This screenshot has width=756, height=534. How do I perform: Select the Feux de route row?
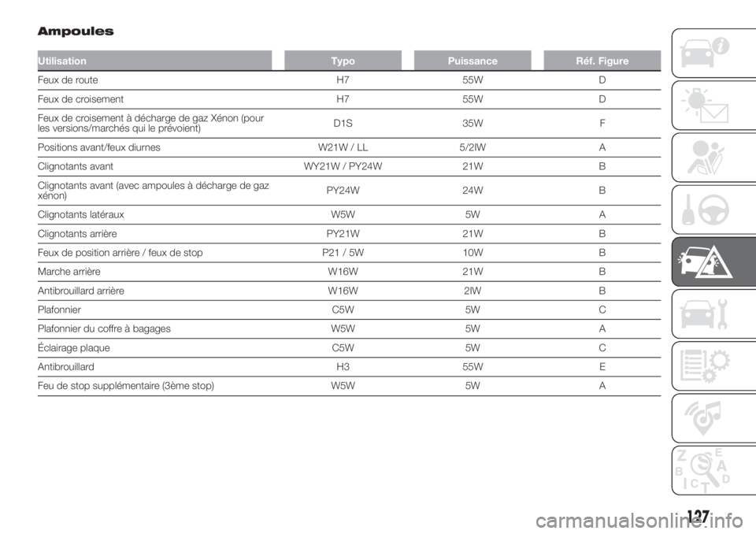349,80
